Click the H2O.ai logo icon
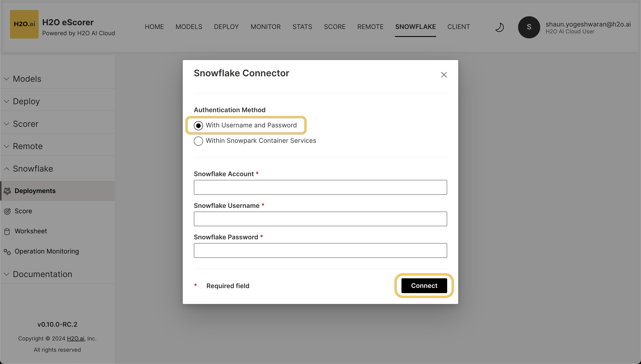 pyautogui.click(x=24, y=24)
